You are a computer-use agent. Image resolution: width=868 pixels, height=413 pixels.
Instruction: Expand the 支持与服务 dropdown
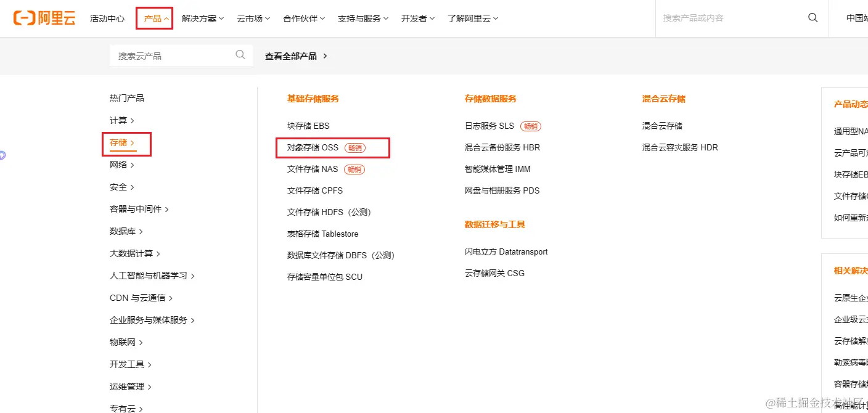(x=363, y=18)
